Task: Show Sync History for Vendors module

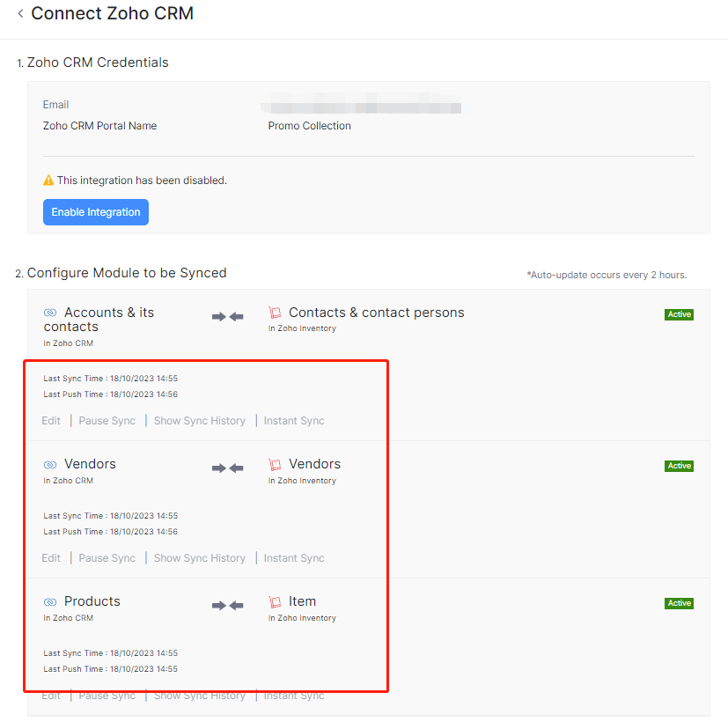Action: coord(200,558)
